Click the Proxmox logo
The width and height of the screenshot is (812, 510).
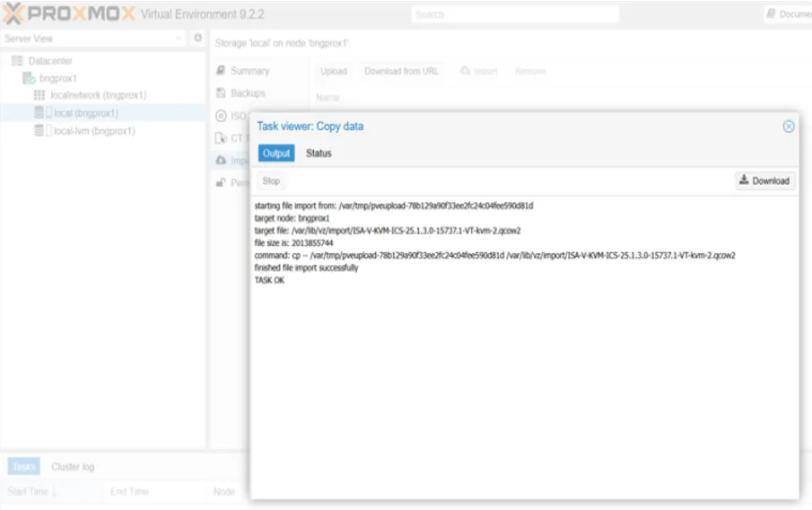[x=69, y=13]
